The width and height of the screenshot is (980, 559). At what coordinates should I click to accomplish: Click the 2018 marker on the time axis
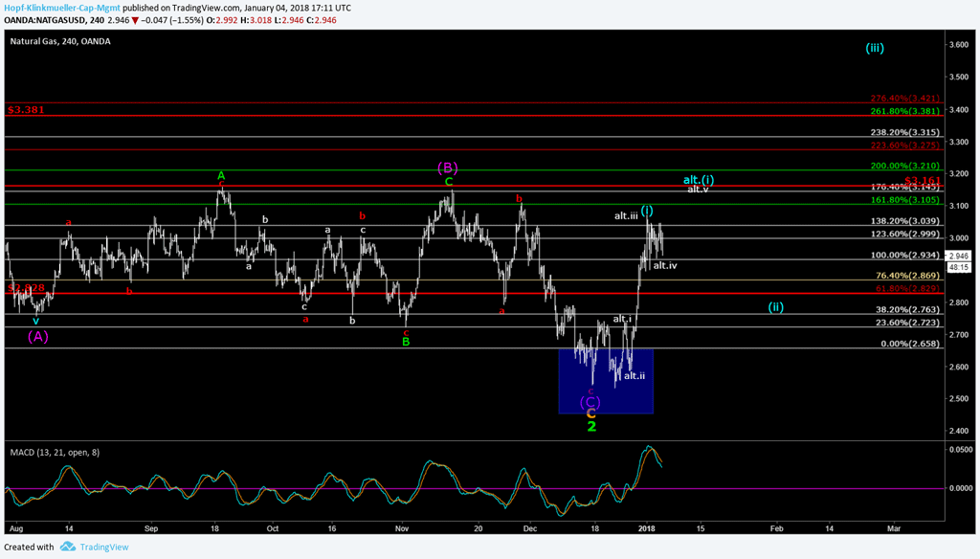[646, 527]
